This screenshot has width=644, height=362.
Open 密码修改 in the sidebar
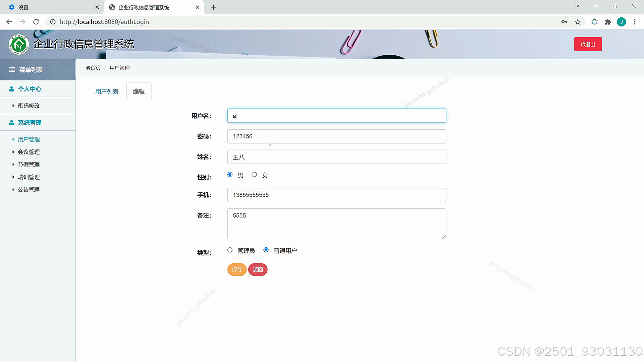point(29,106)
